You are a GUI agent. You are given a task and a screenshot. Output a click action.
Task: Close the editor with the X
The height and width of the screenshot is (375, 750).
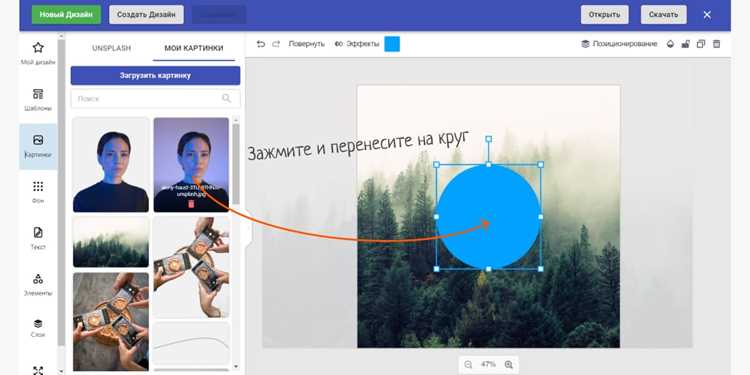[x=707, y=15]
